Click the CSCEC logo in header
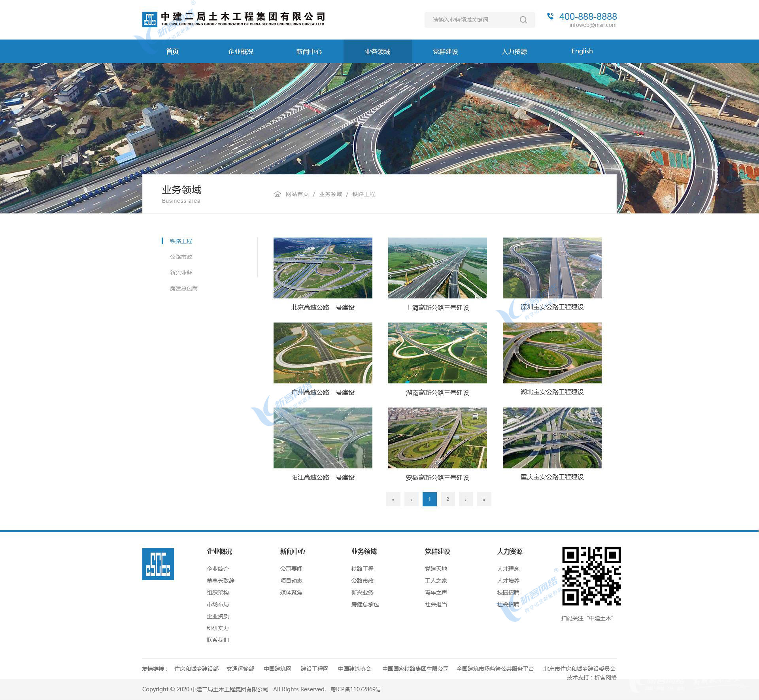This screenshot has width=759, height=700. click(149, 19)
